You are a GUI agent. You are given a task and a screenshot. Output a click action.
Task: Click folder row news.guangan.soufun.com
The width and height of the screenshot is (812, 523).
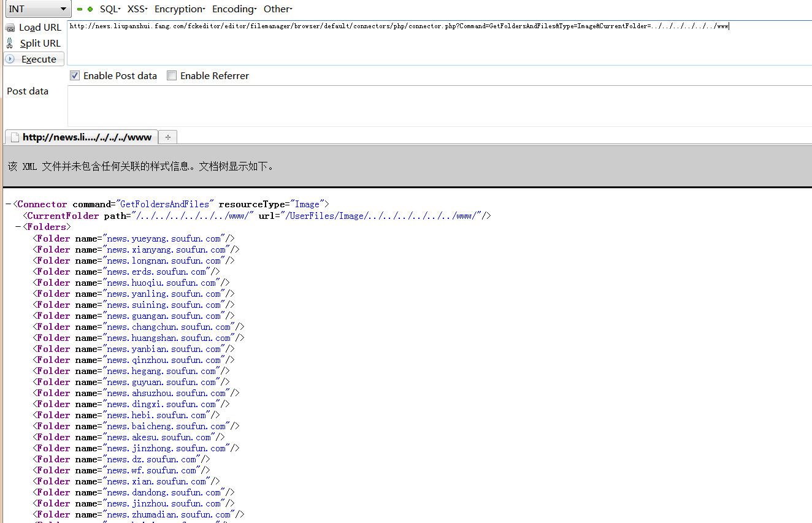pos(134,316)
